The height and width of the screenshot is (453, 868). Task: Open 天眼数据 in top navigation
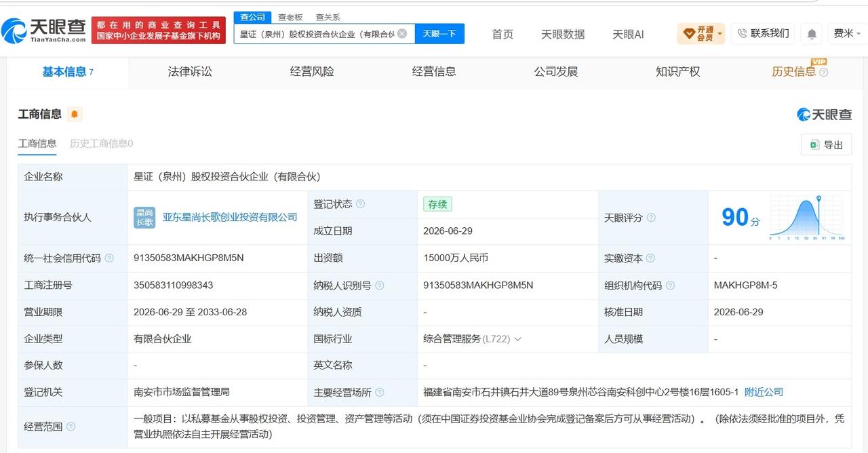click(563, 34)
